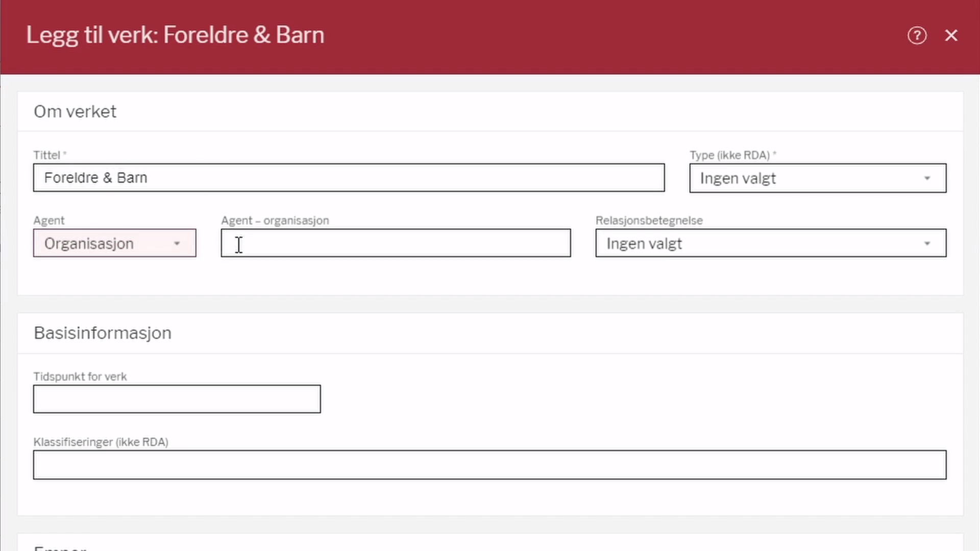
Task: Close the Legg til verk dialog
Action: [951, 35]
